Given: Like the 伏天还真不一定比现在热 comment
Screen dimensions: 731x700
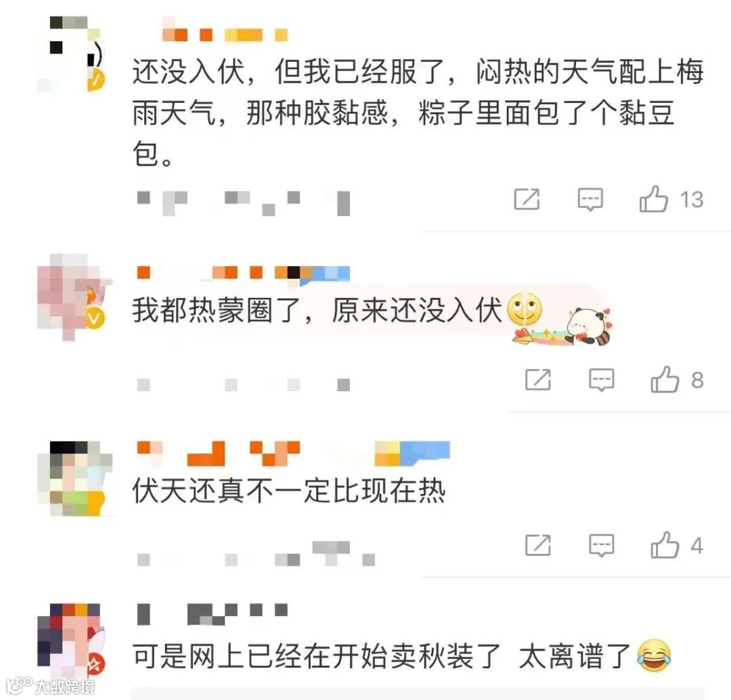Looking at the screenshot, I should pos(665,545).
